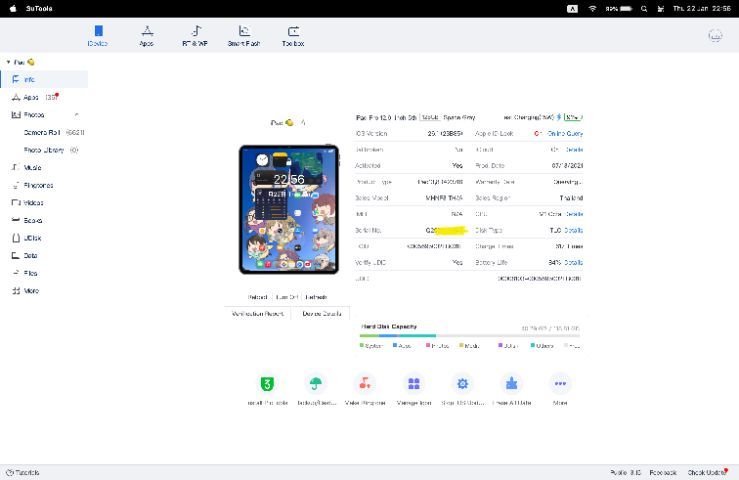Select the Apps toolbar tab
Screen dimensions: 739x480
tap(146, 35)
